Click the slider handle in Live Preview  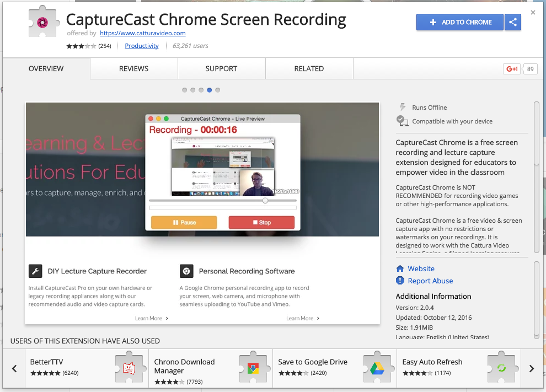265,201
